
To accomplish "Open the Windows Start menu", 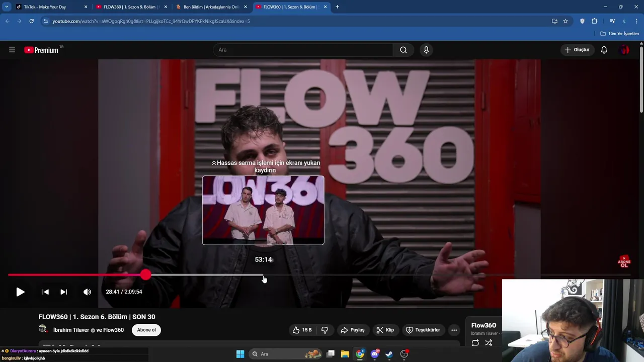I will coord(240,354).
